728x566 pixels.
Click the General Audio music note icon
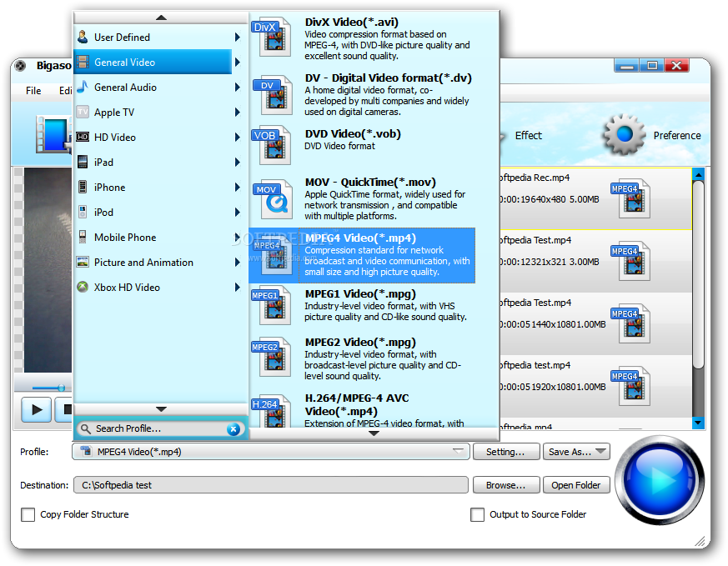(83, 87)
